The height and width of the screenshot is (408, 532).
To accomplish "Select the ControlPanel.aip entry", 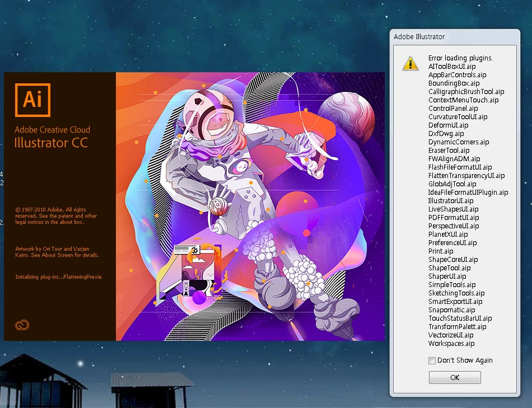I will (x=453, y=109).
